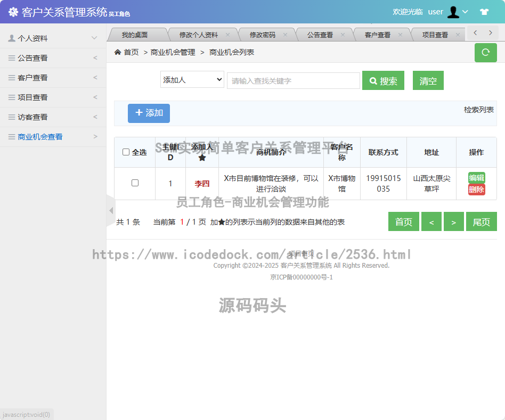Viewport: 505px width, 420px height.
Task: Click the green 搜索 button
Action: (x=383, y=80)
